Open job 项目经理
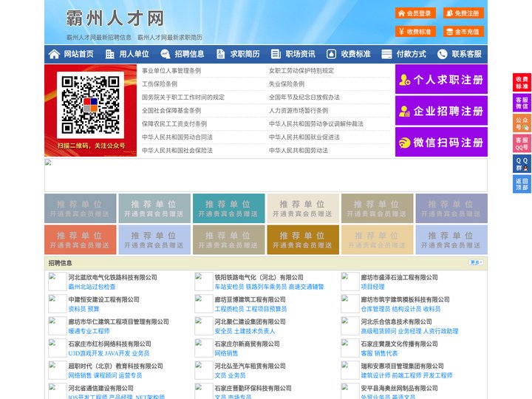The width and height of the screenshot is (532, 399). point(373,287)
